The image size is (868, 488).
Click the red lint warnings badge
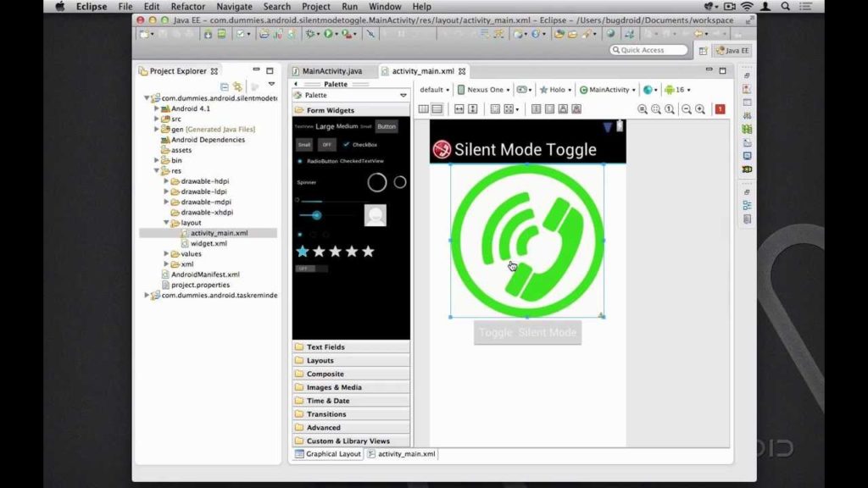point(720,109)
